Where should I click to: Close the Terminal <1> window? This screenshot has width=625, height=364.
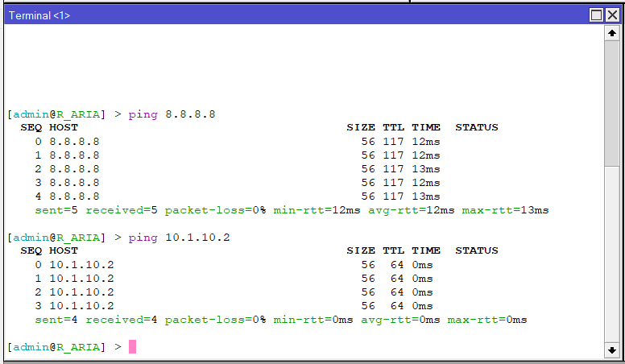tap(612, 15)
